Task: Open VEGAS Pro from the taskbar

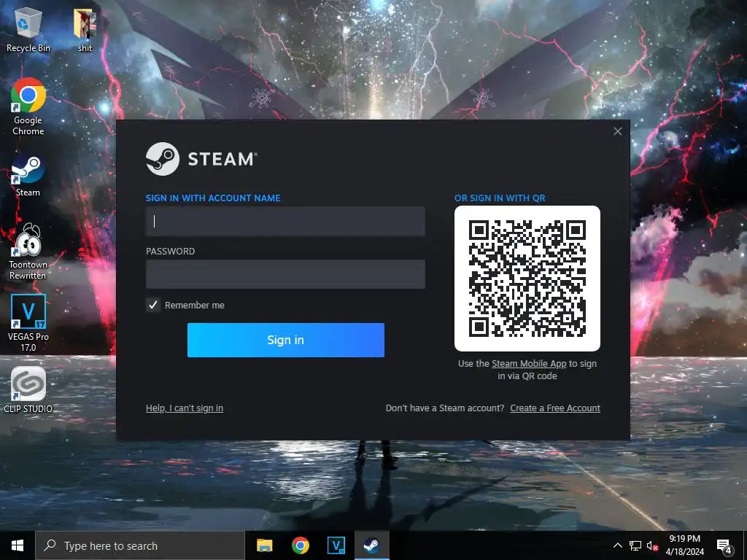Action: click(336, 545)
